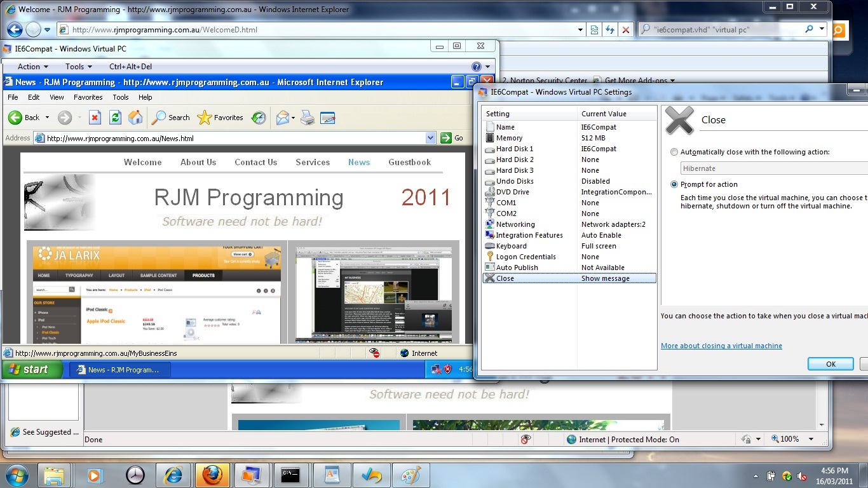Click Forward button in outer Internet Explorer
The height and width of the screenshot is (488, 868).
33,29
